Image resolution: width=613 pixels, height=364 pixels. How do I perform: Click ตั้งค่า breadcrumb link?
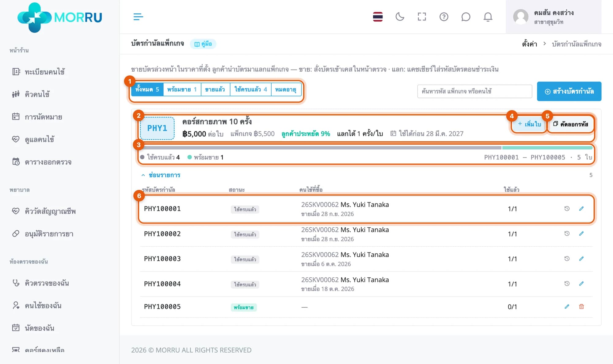[x=530, y=44]
